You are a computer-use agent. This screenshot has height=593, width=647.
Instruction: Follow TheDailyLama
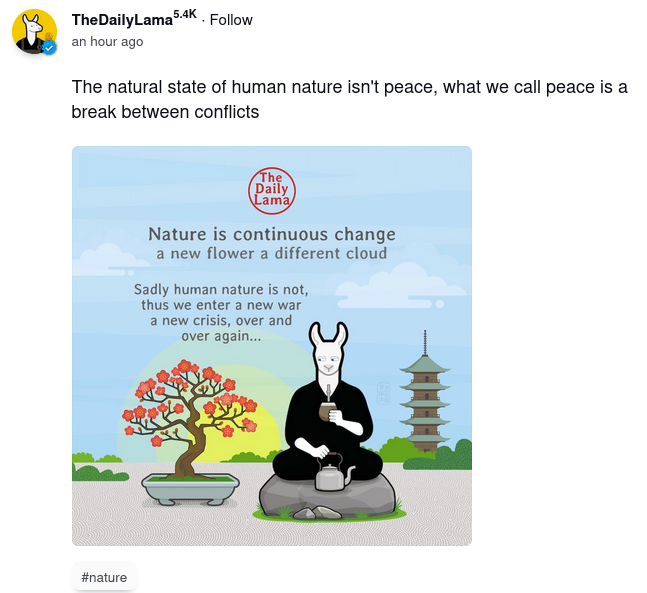click(x=231, y=20)
